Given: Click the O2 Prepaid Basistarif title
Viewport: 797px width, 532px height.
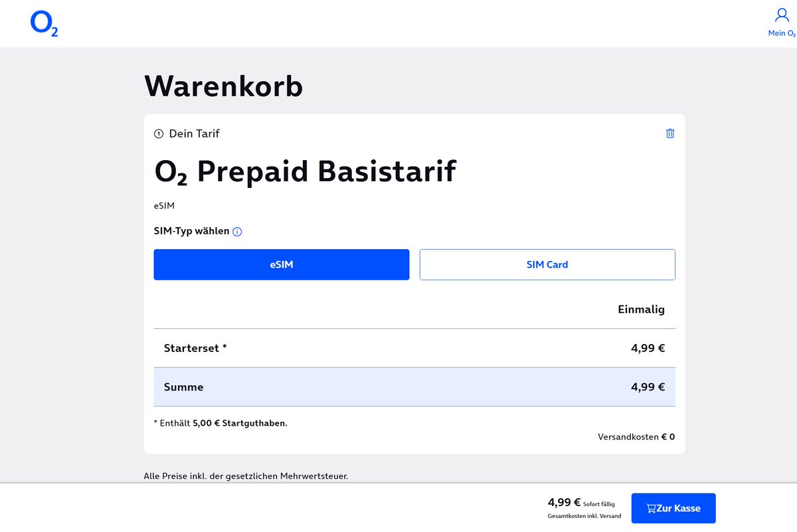Looking at the screenshot, I should pos(305,171).
